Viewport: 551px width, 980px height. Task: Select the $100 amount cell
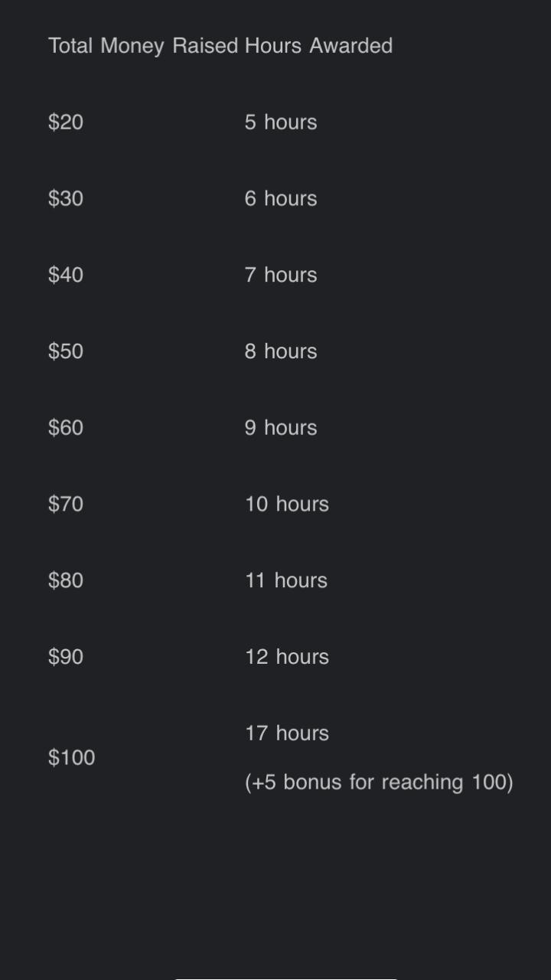coord(72,758)
